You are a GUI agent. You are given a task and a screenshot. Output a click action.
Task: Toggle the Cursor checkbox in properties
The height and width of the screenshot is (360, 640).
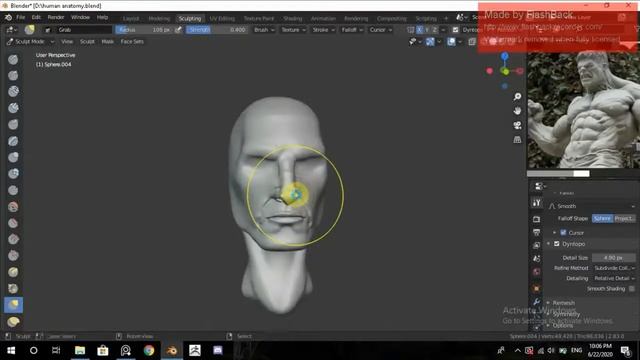coord(563,233)
